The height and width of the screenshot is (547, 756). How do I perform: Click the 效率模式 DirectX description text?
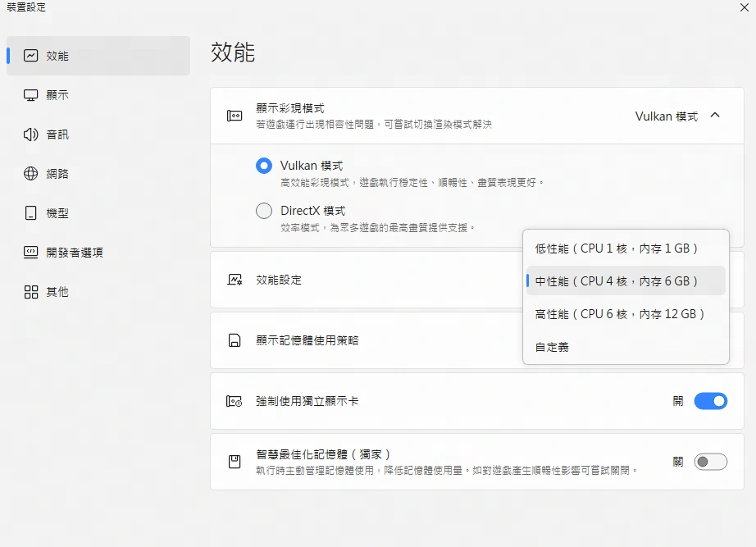(x=377, y=228)
